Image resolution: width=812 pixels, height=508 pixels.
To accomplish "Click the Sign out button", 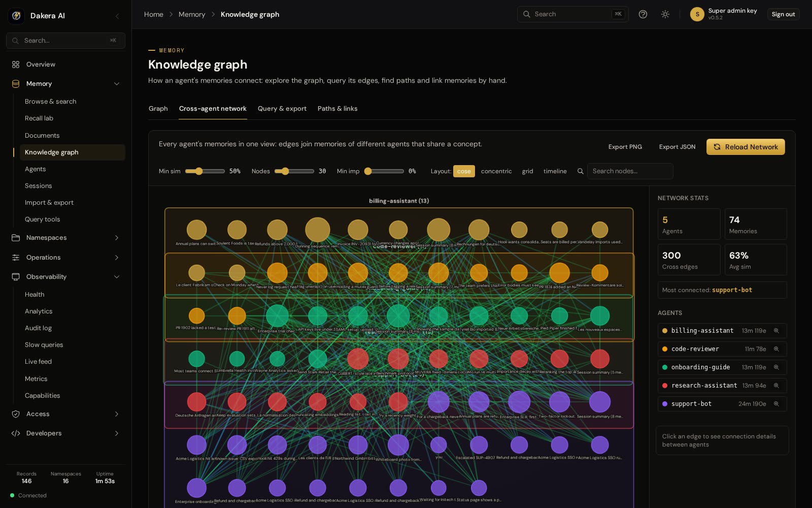I will pos(783,14).
